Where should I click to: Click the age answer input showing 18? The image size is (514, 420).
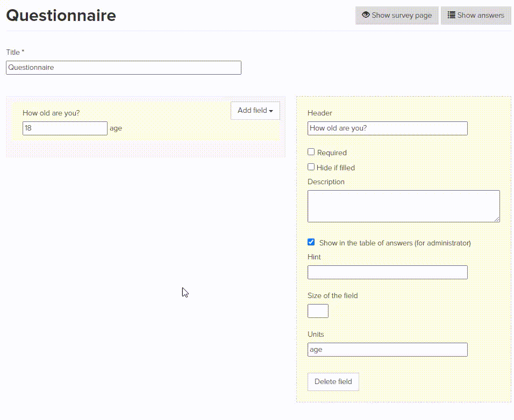click(65, 128)
